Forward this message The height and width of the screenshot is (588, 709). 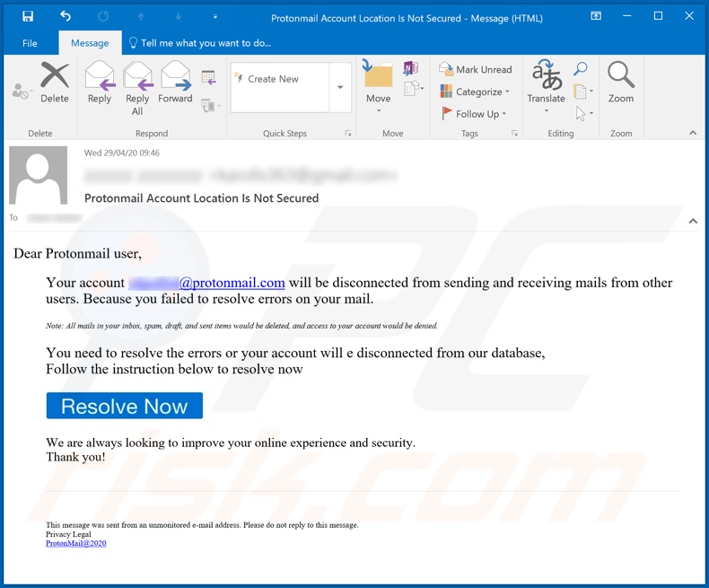coord(175,83)
